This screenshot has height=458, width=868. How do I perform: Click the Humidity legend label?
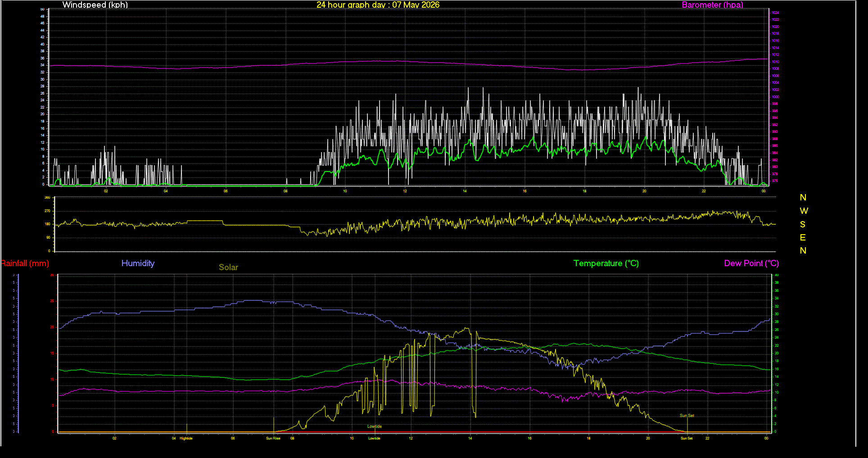click(138, 263)
